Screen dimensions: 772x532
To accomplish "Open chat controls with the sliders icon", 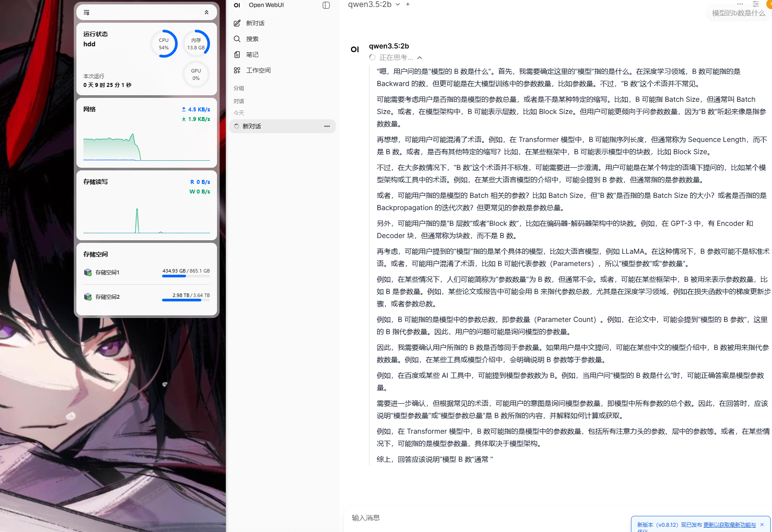I will [x=756, y=4].
